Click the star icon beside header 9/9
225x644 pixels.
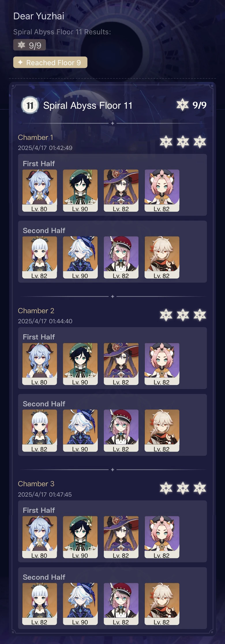[x=183, y=105]
